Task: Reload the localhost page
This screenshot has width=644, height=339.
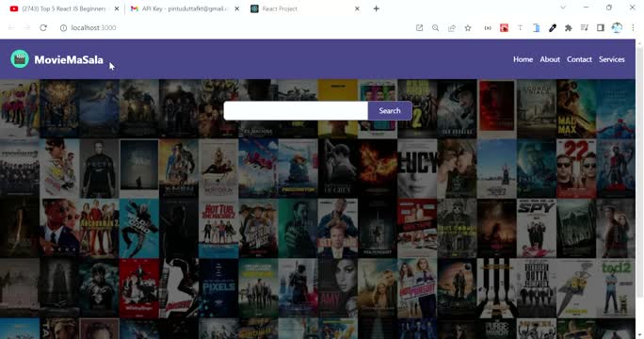Action: pos(43,27)
